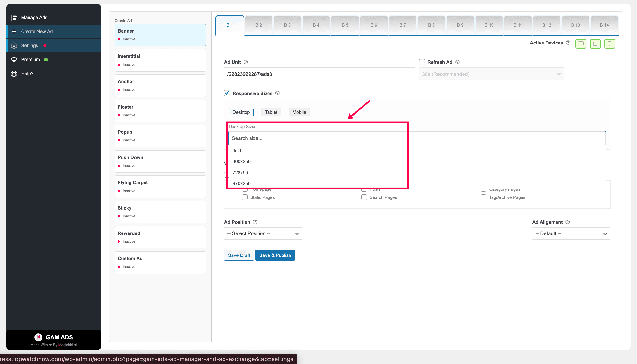Click the plus icon for Create New Ad
This screenshot has height=364, width=637.
14,31
